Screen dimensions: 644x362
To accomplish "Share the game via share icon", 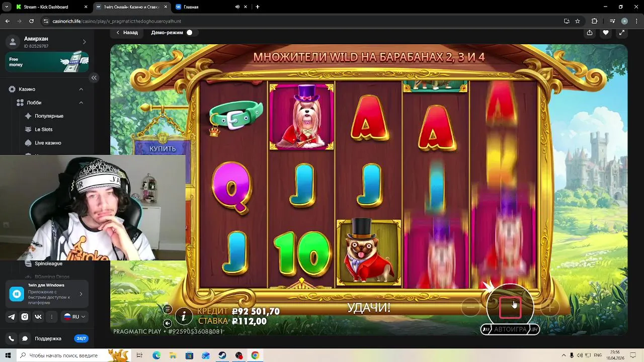I will click(x=590, y=33).
